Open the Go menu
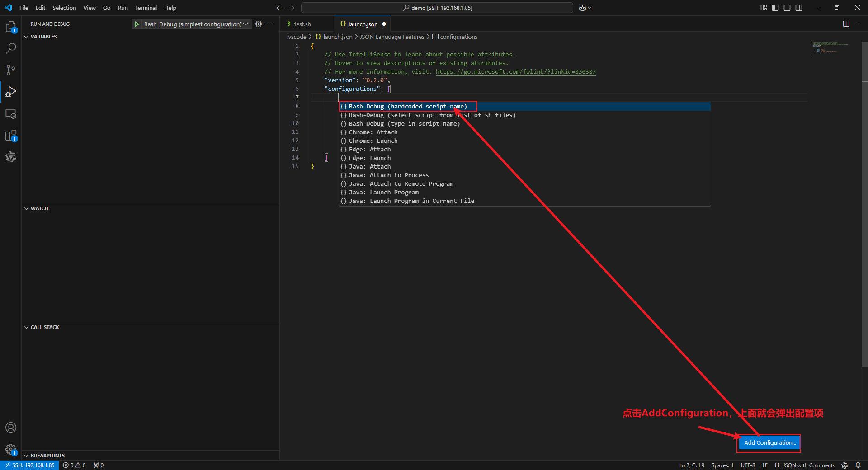Viewport: 868px width, 470px height. (x=107, y=8)
